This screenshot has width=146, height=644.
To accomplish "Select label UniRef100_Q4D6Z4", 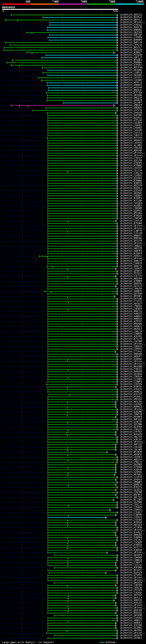I will click(x=131, y=100).
